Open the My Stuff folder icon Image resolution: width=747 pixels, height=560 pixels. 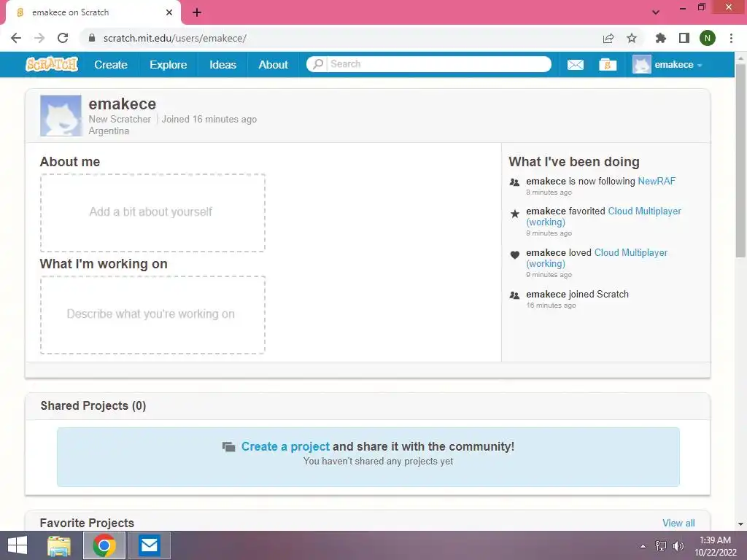[608, 65]
